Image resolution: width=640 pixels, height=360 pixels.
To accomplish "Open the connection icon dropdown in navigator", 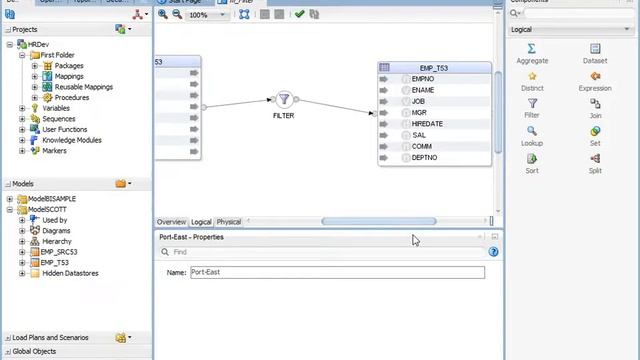I will [140, 14].
